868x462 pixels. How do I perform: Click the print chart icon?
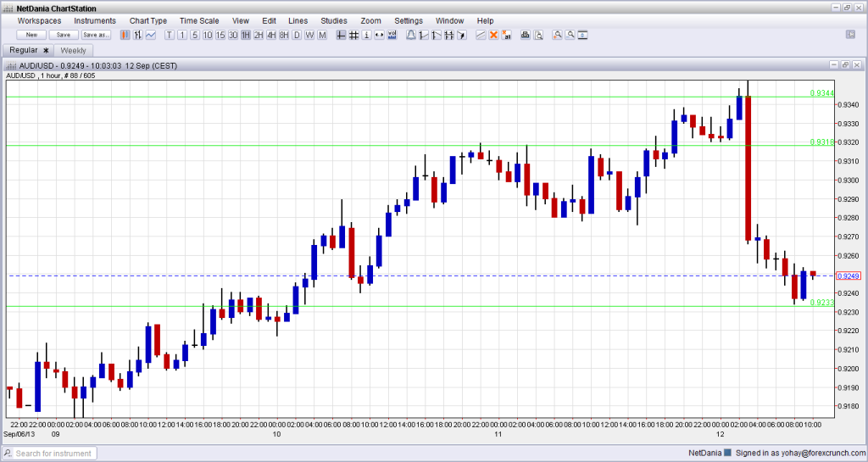(x=525, y=35)
